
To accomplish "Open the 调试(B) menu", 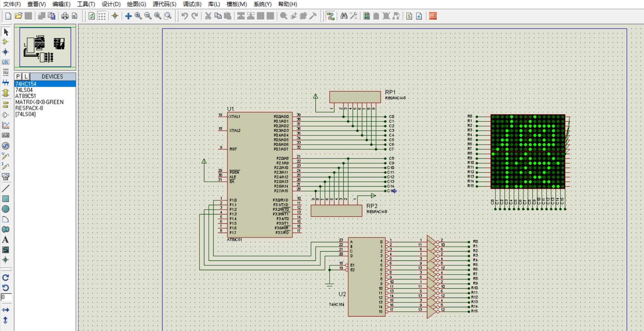I will [192, 4].
